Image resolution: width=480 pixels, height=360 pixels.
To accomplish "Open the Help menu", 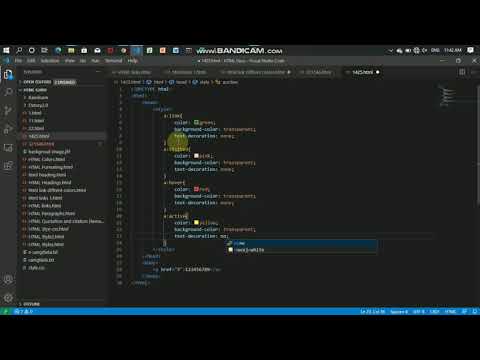I will tap(133, 61).
